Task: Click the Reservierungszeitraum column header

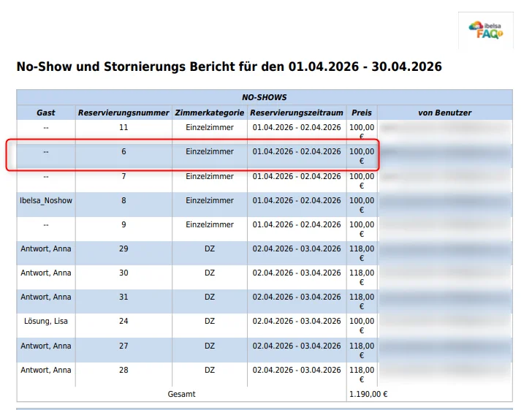Action: tap(297, 113)
